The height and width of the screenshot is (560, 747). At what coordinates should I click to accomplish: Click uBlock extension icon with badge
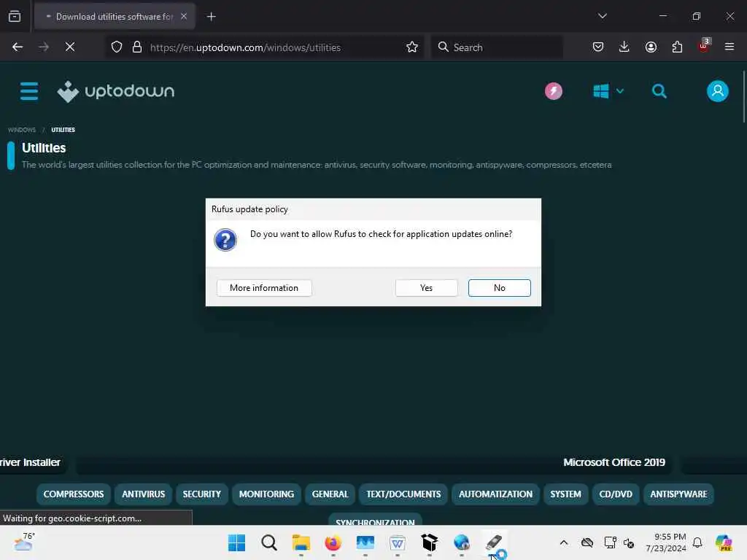click(704, 46)
